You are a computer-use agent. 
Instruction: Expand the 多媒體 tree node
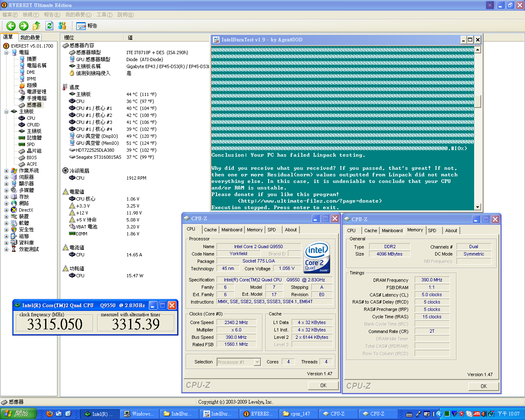(x=6, y=190)
